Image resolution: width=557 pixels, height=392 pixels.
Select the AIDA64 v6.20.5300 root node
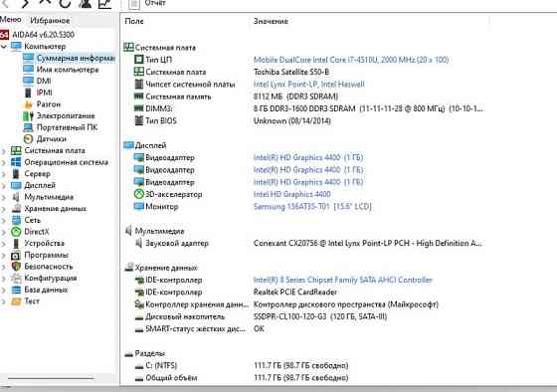43,35
